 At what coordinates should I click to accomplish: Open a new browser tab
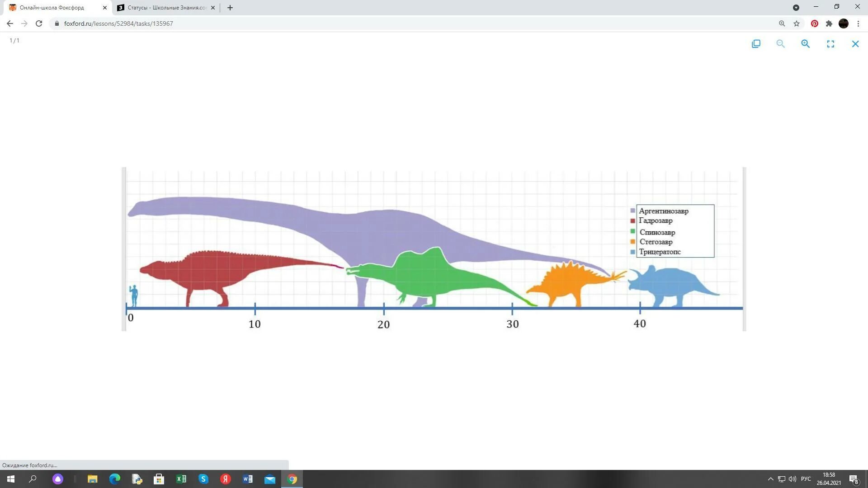pyautogui.click(x=230, y=8)
